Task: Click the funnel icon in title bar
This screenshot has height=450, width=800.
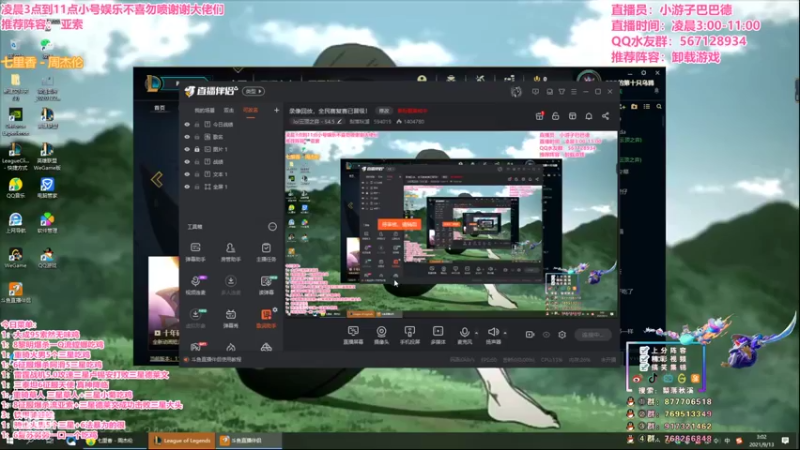Action: point(562,92)
